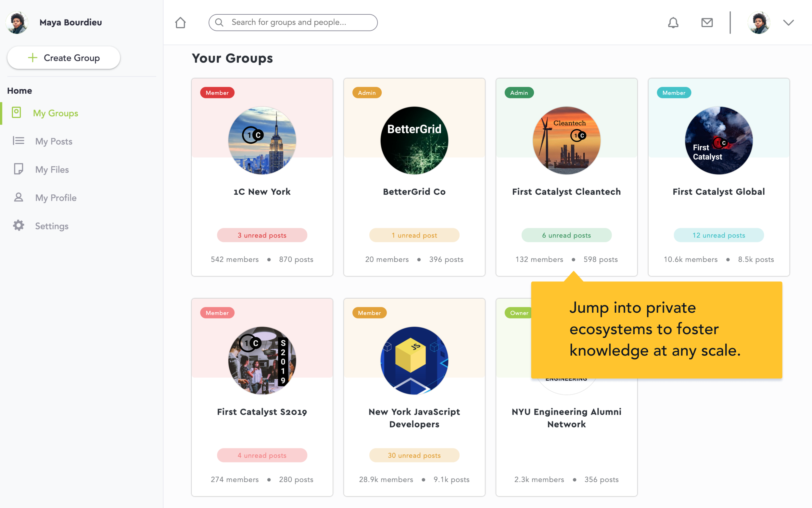
Task: Click the '396 posts' text
Action: click(446, 259)
